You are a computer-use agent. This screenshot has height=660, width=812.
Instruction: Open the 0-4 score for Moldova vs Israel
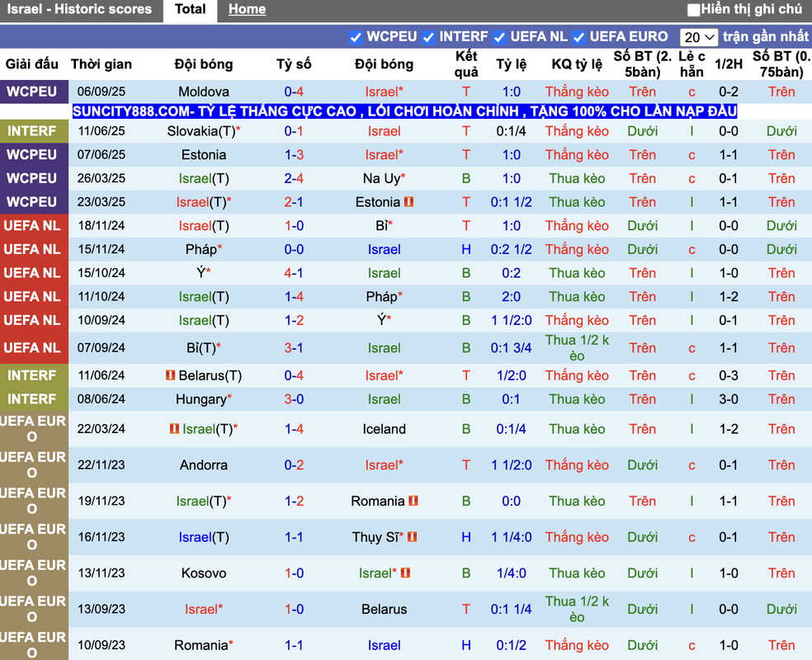pyautogui.click(x=294, y=92)
